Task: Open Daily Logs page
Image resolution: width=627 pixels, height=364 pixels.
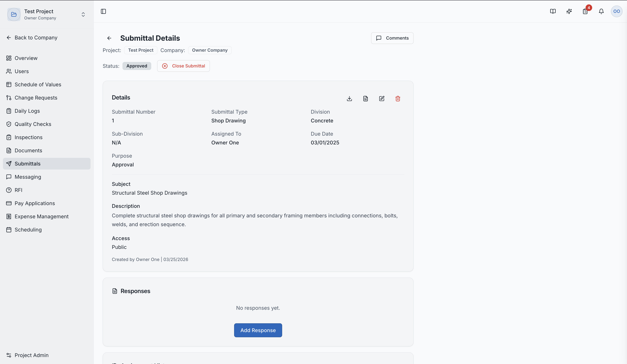Action: (x=47, y=111)
